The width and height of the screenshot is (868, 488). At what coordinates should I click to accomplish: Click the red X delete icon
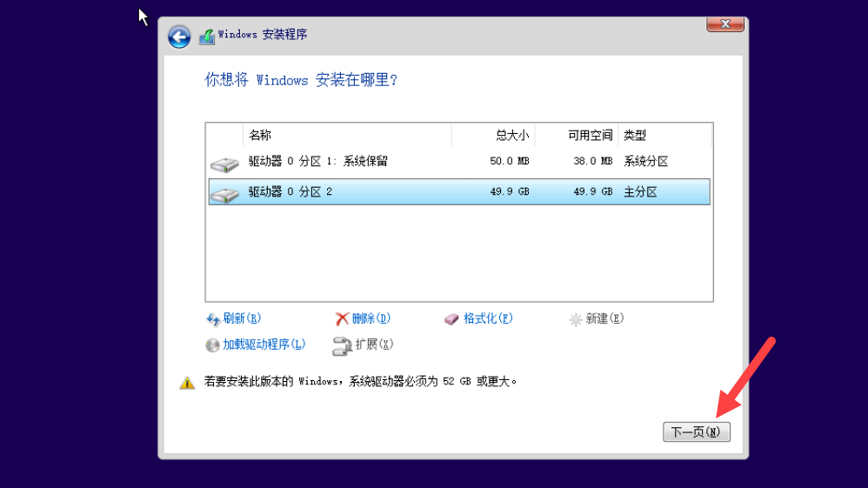[x=342, y=319]
